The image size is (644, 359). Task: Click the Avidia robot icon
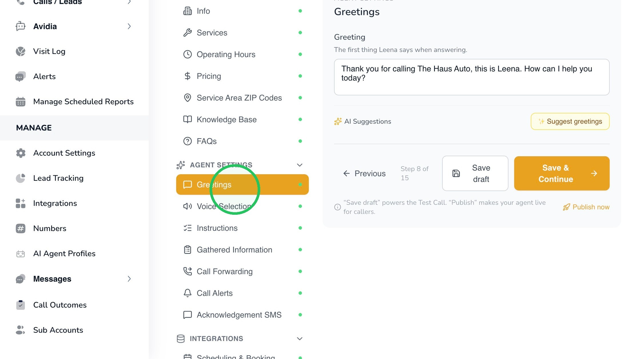pyautogui.click(x=21, y=26)
